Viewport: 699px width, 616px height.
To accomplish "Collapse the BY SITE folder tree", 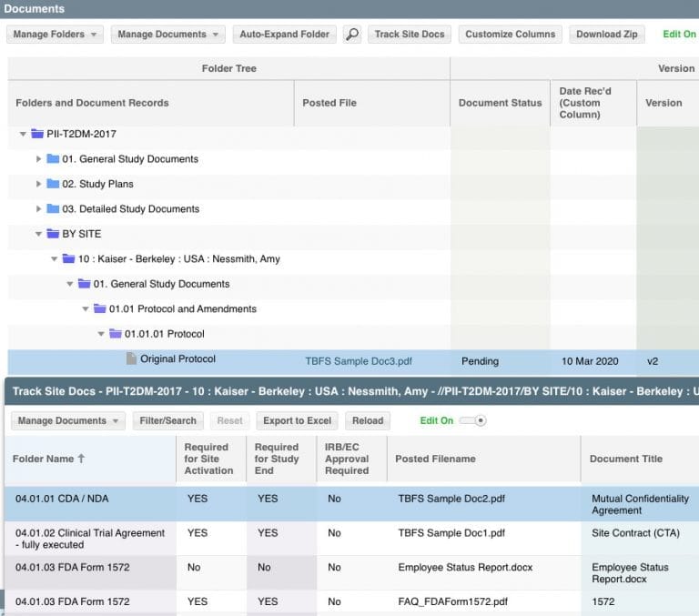I will pos(38,234).
